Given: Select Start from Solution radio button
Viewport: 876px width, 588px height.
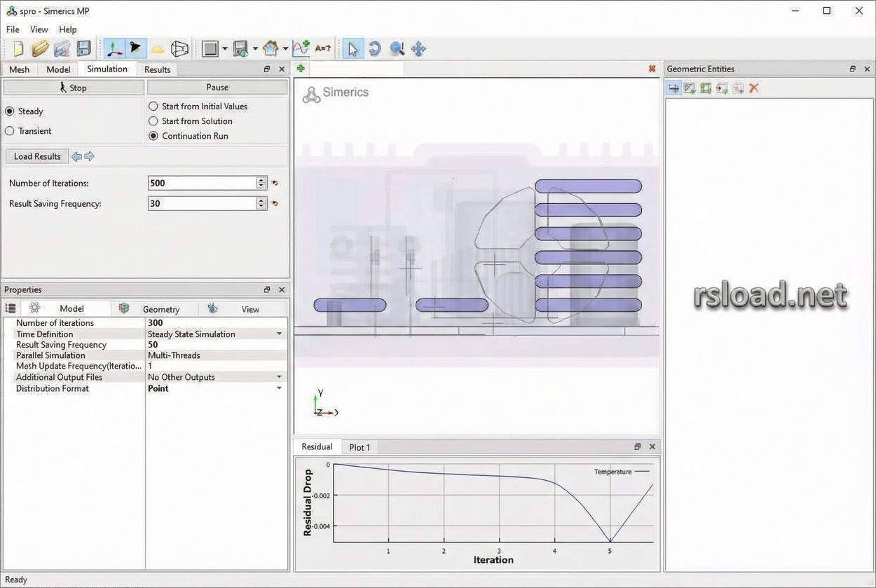Looking at the screenshot, I should [153, 121].
